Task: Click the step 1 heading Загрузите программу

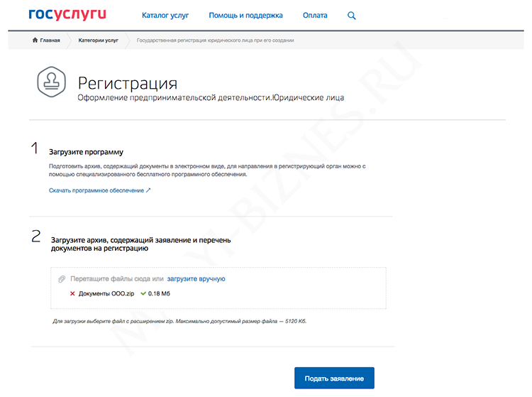Action: click(86, 152)
